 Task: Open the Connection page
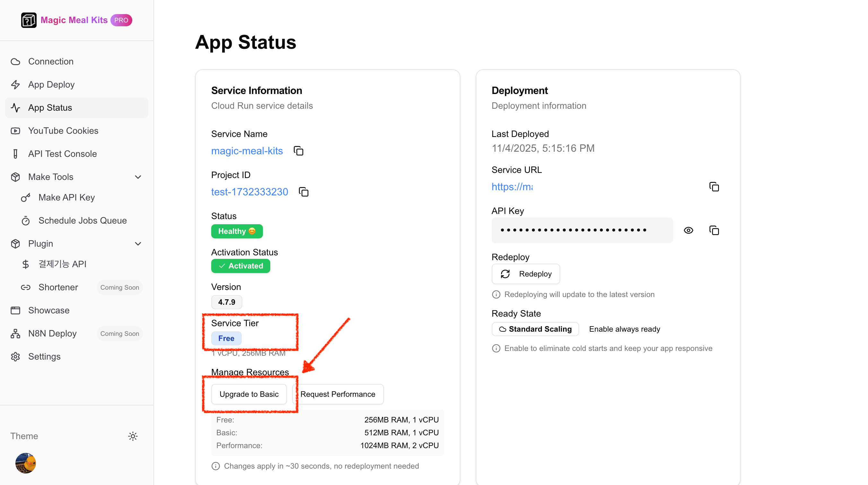pyautogui.click(x=77, y=62)
